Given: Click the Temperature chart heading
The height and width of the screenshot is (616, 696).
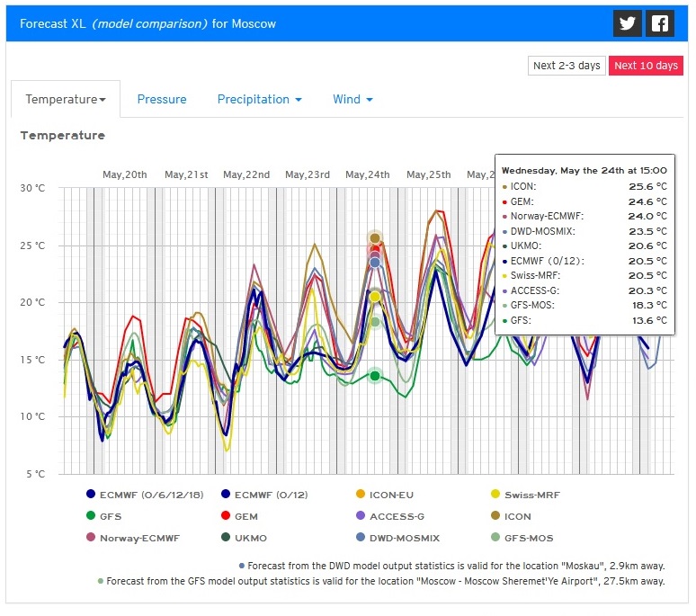Looking at the screenshot, I should pos(63,136).
